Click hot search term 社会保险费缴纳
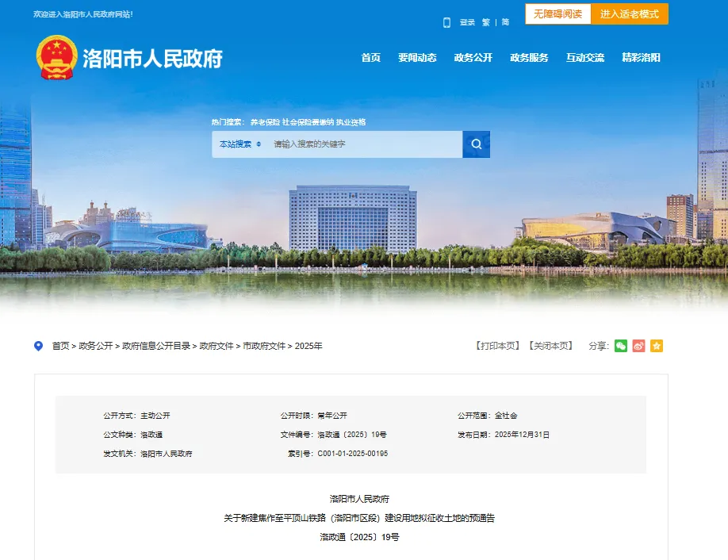 308,122
